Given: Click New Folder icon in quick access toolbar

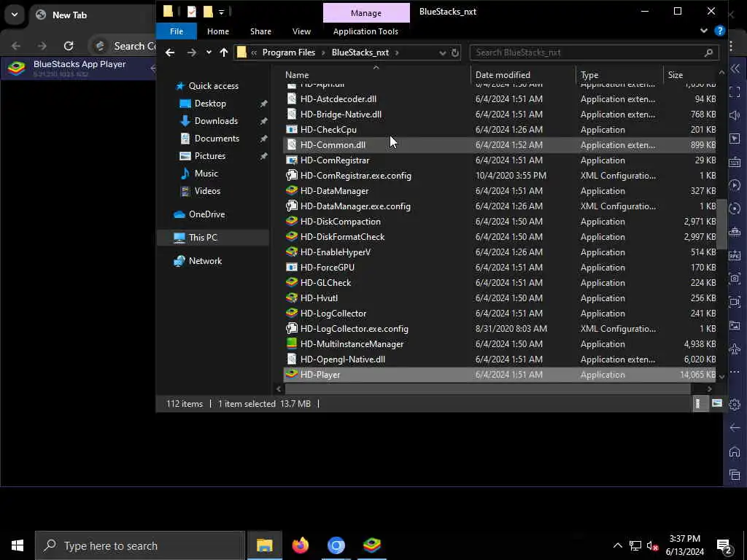Looking at the screenshot, I should point(208,12).
